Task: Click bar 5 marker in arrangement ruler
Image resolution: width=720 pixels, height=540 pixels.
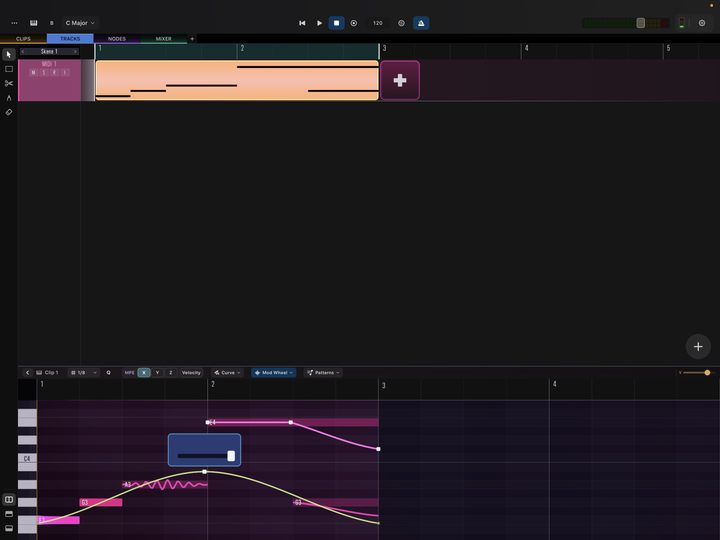Action: [x=668, y=48]
